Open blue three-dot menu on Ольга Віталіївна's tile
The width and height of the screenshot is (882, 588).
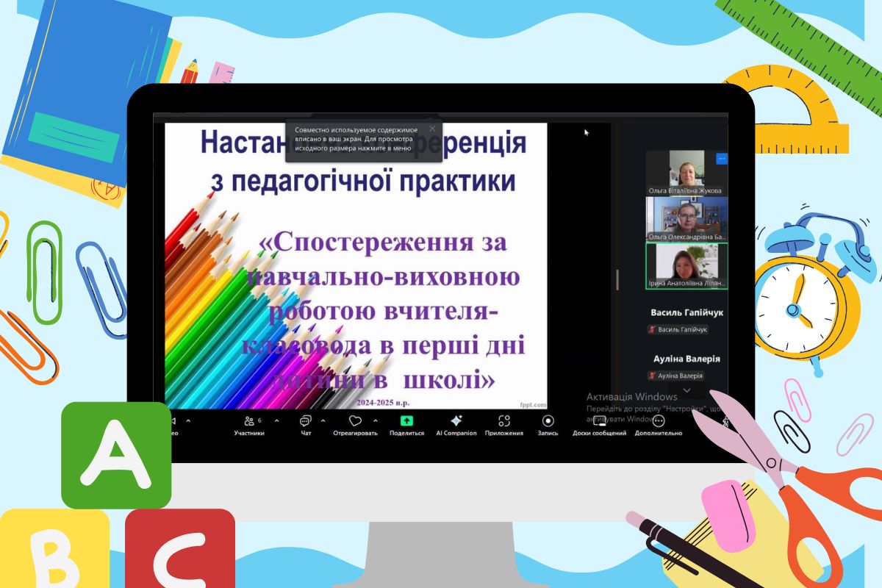tap(721, 158)
